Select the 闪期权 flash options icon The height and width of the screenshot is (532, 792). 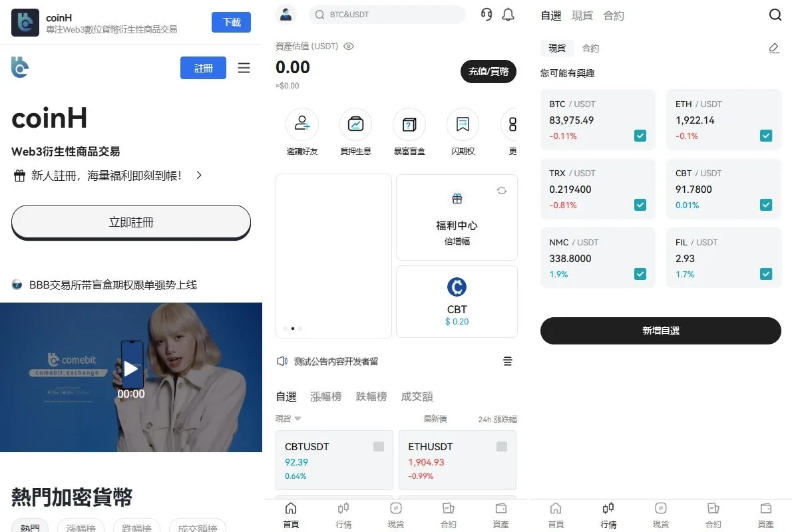(x=463, y=124)
